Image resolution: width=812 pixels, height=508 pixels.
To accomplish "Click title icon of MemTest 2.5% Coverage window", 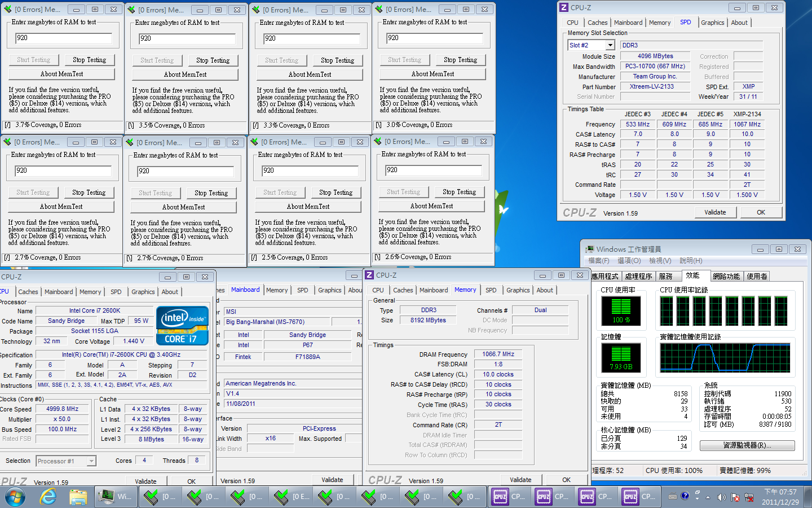I will tap(254, 142).
